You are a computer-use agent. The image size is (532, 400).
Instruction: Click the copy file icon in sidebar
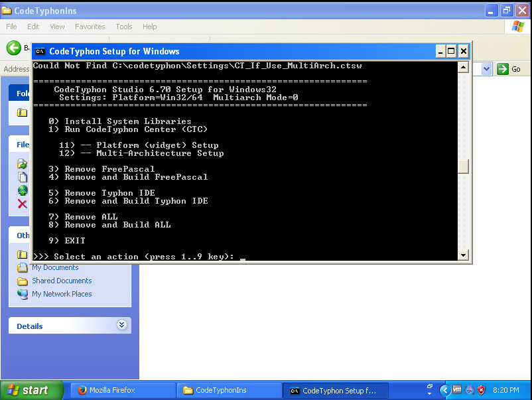point(23,177)
